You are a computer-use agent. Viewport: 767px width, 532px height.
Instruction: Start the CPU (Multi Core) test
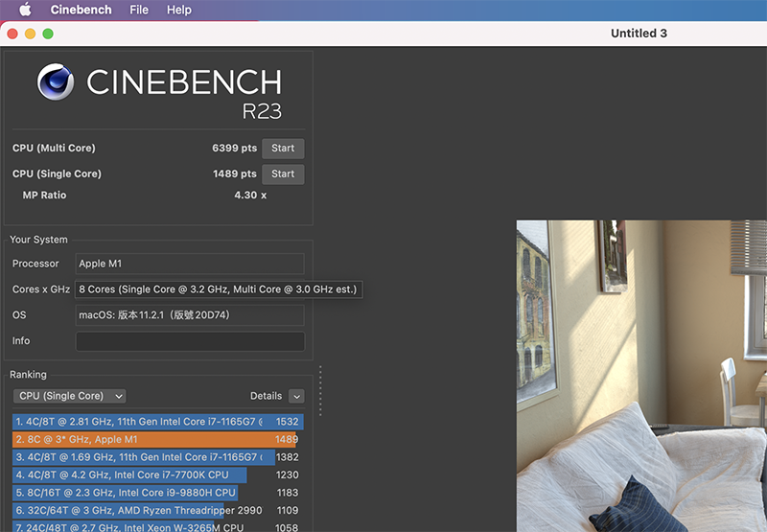(283, 149)
